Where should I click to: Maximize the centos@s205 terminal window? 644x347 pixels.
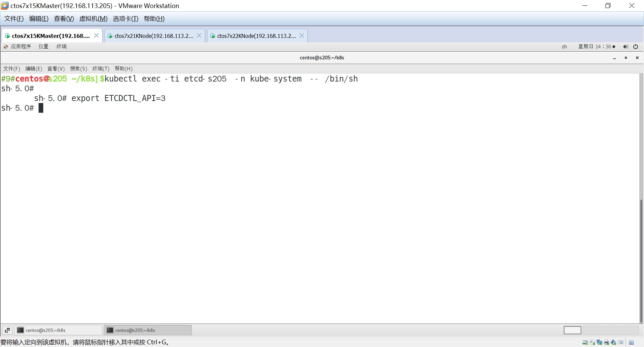(626, 58)
